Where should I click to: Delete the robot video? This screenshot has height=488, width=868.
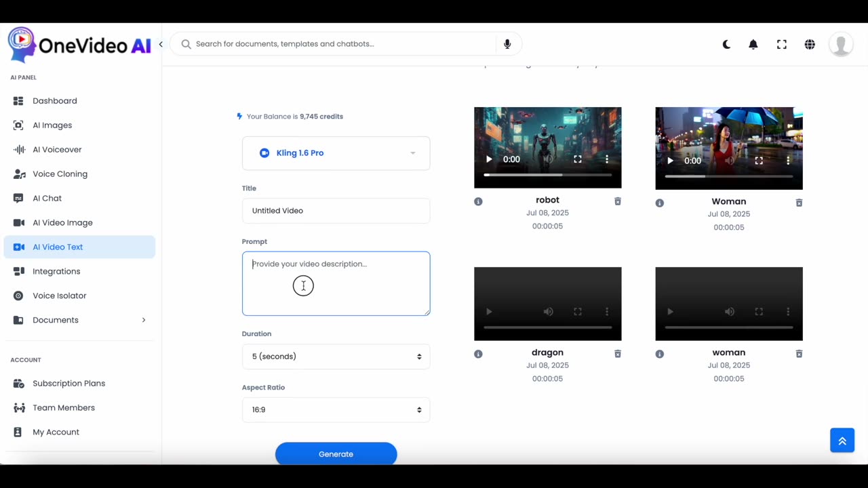click(618, 201)
